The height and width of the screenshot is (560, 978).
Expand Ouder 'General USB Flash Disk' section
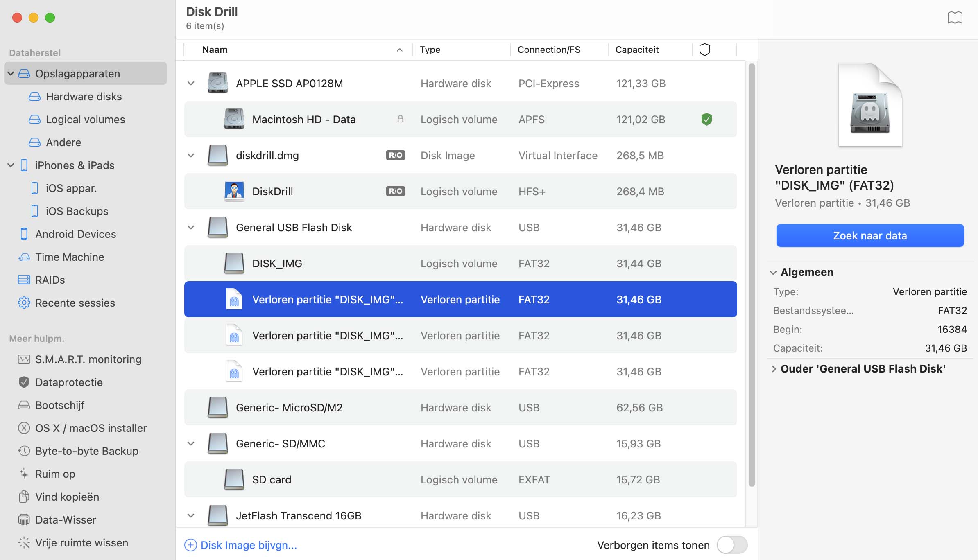tap(773, 369)
